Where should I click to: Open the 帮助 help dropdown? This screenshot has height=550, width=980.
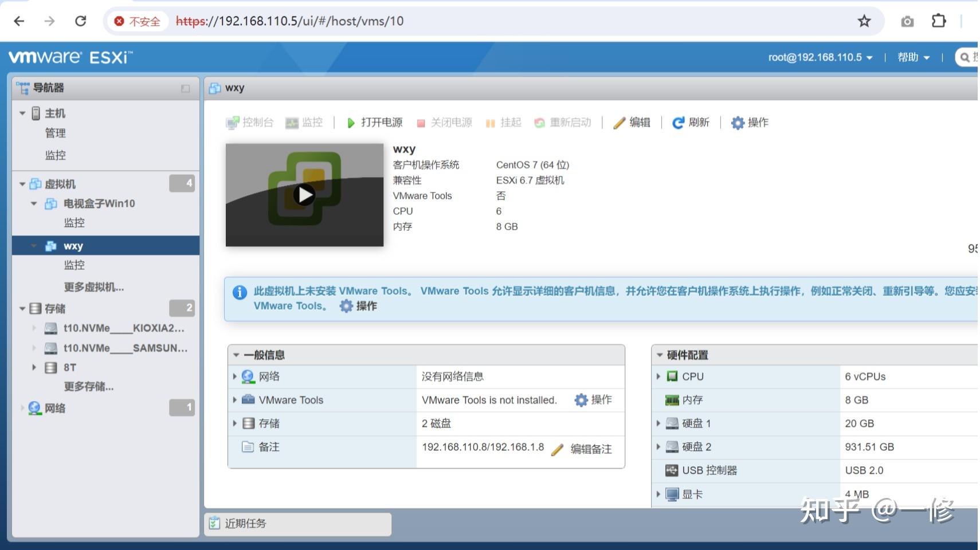[x=913, y=57]
